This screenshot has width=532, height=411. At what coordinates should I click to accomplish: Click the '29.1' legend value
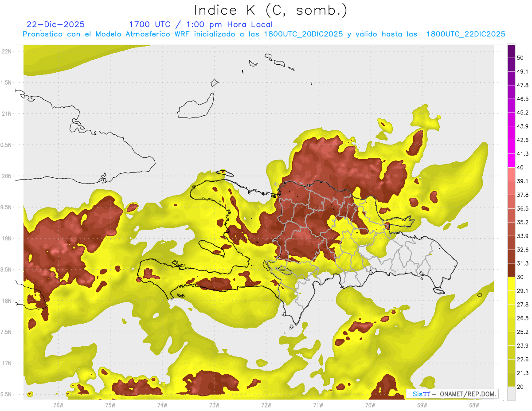click(x=523, y=290)
